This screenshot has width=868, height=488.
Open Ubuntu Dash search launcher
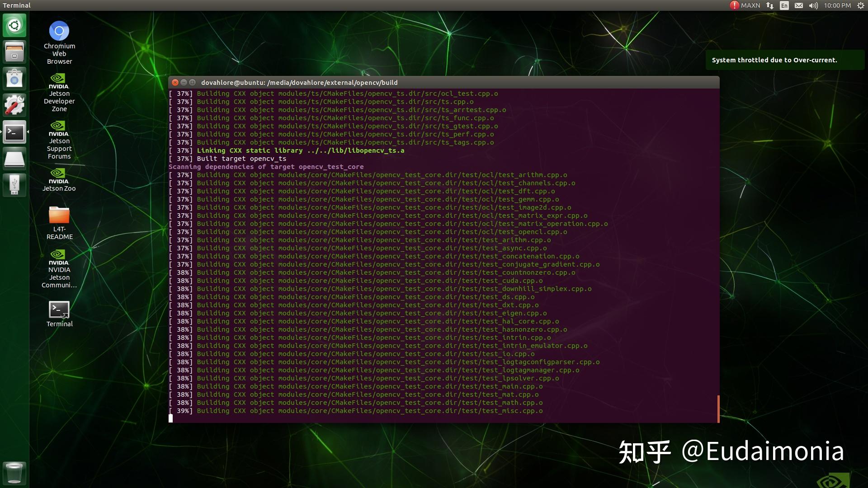click(x=14, y=25)
